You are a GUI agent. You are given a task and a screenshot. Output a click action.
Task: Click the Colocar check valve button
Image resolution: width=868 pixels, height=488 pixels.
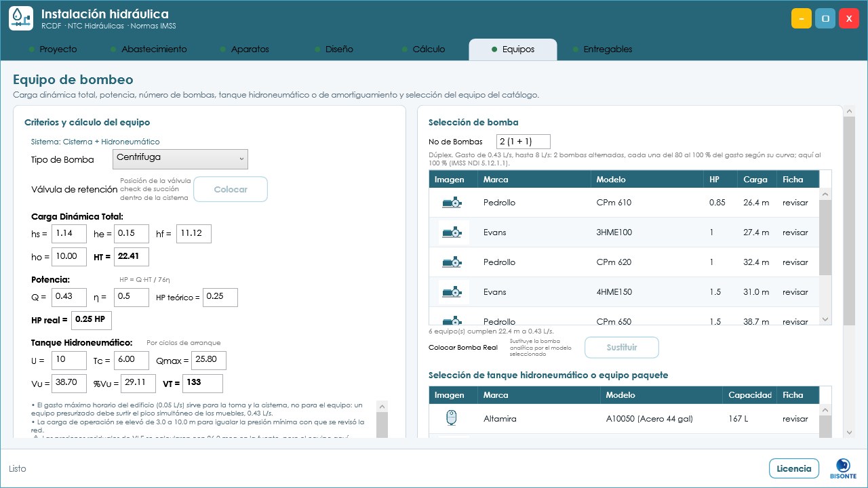tap(231, 190)
